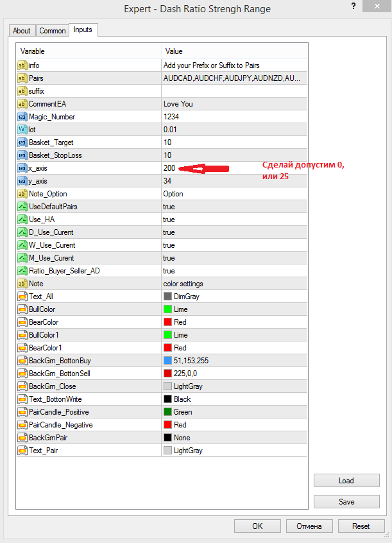Open the Text_All DimGray color value
The width and height of the screenshot is (392, 543).
tap(234, 297)
